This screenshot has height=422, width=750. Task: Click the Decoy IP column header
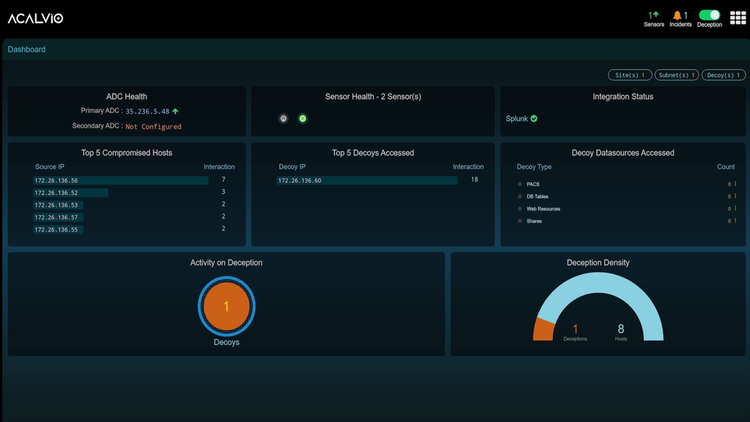pyautogui.click(x=292, y=167)
